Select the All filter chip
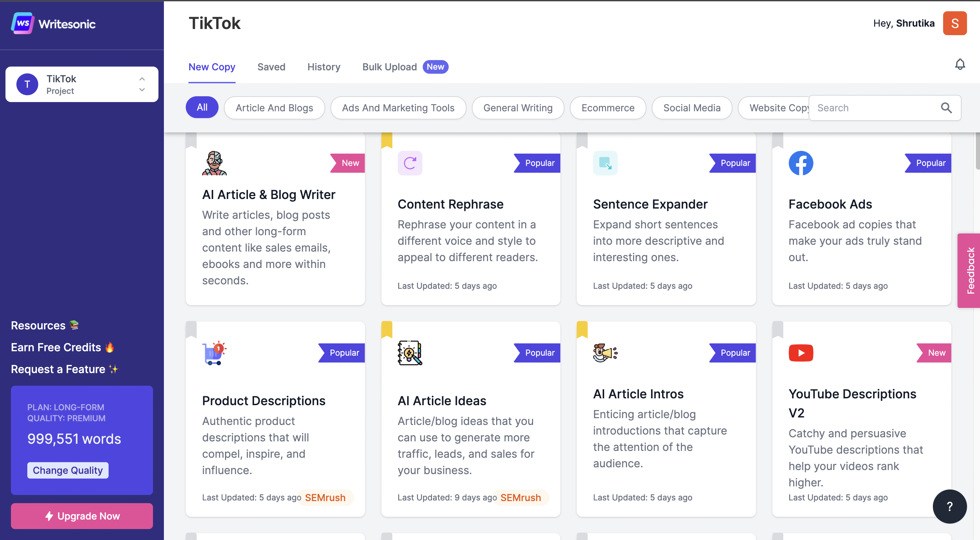 pyautogui.click(x=202, y=107)
